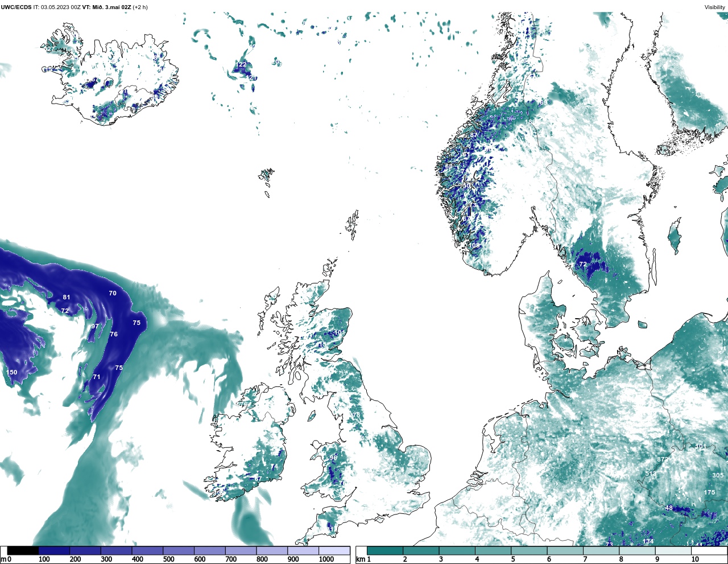Viewport: 728px width, 564px height.
Task: Click the 1–2 km dark teal swatch
Action: click(385, 550)
